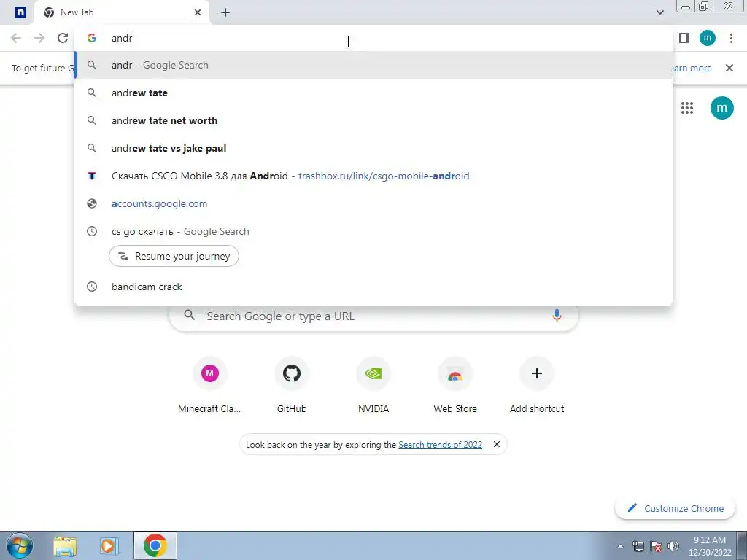Close the New Tab tab

(x=198, y=12)
